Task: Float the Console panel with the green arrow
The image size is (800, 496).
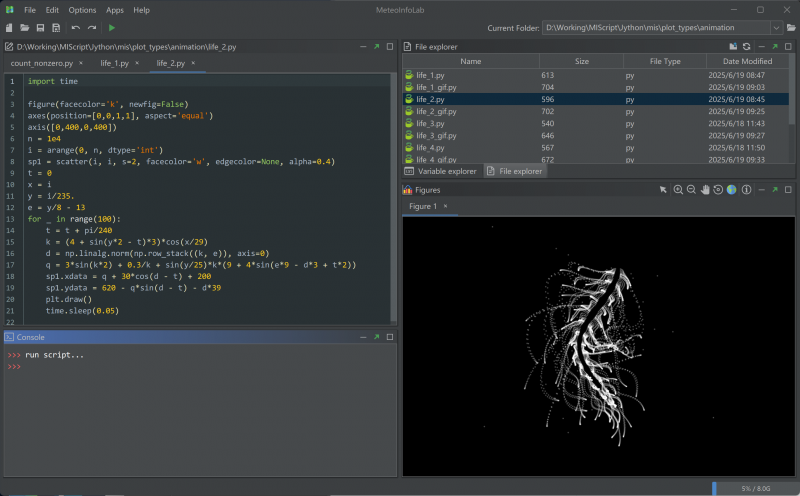Action: 376,337
